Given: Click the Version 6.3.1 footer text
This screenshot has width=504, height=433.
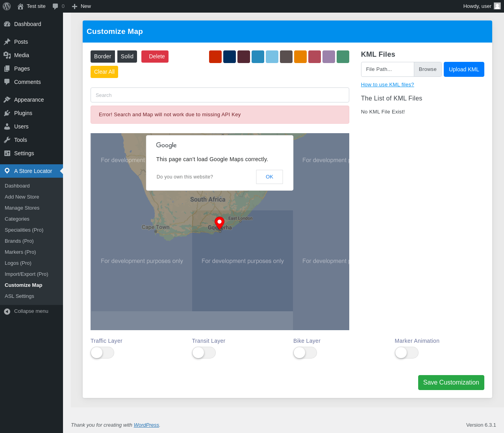Looking at the screenshot, I should point(481,425).
